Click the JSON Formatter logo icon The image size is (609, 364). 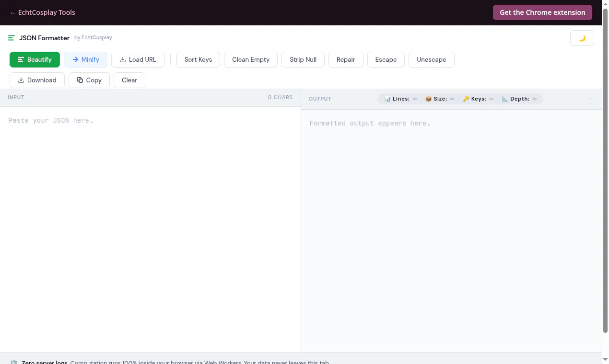click(x=12, y=38)
